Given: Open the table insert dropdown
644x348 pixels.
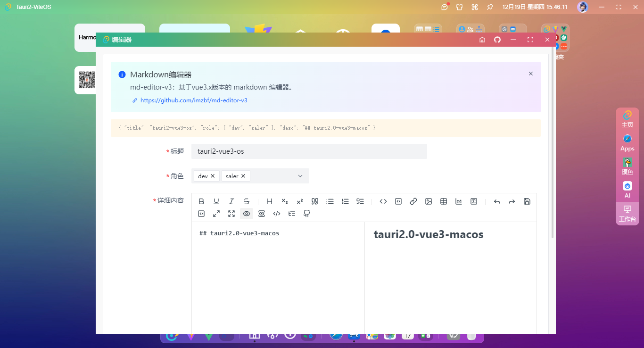Looking at the screenshot, I should [444, 201].
